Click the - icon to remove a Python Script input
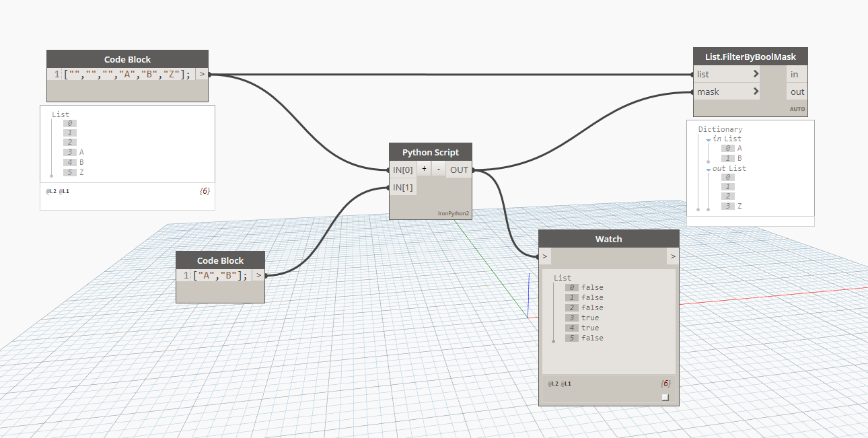 click(438, 169)
